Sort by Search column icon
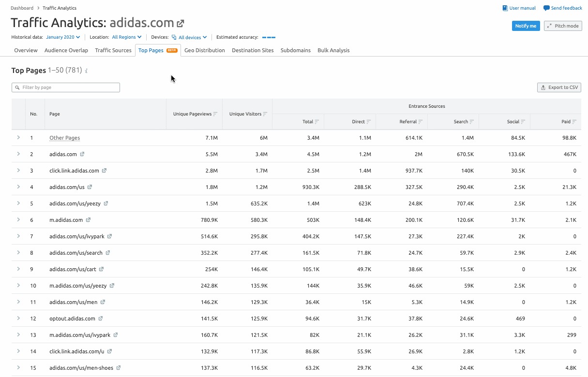Image resolution: width=588 pixels, height=377 pixels. (x=472, y=122)
